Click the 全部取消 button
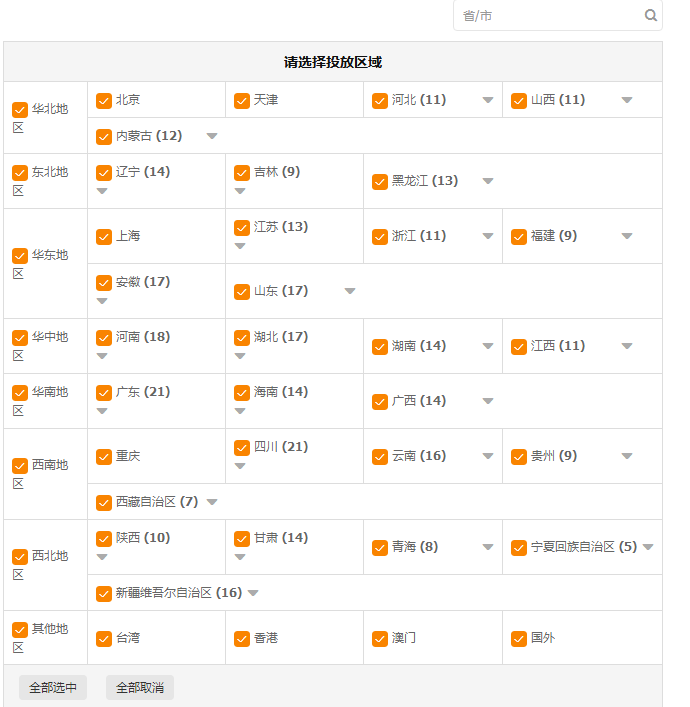This screenshot has width=690, height=707. (140, 688)
